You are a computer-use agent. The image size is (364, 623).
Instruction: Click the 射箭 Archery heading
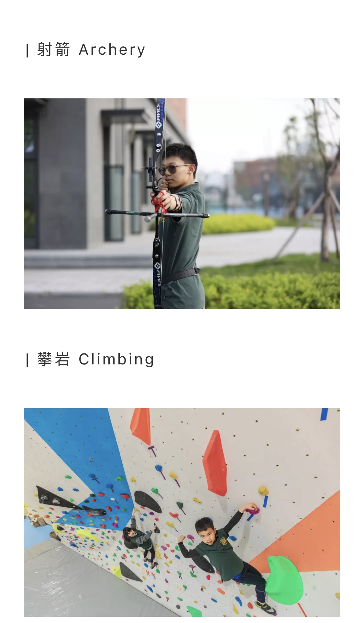86,50
